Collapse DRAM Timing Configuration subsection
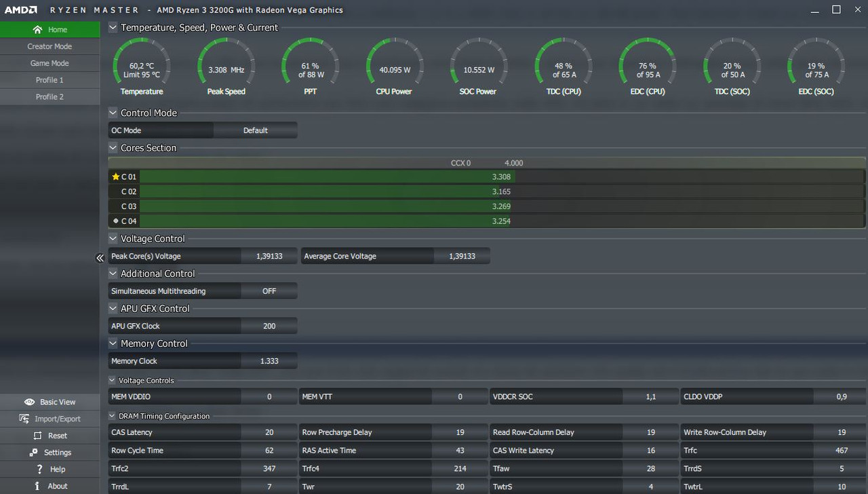This screenshot has height=494, width=868. pos(112,416)
